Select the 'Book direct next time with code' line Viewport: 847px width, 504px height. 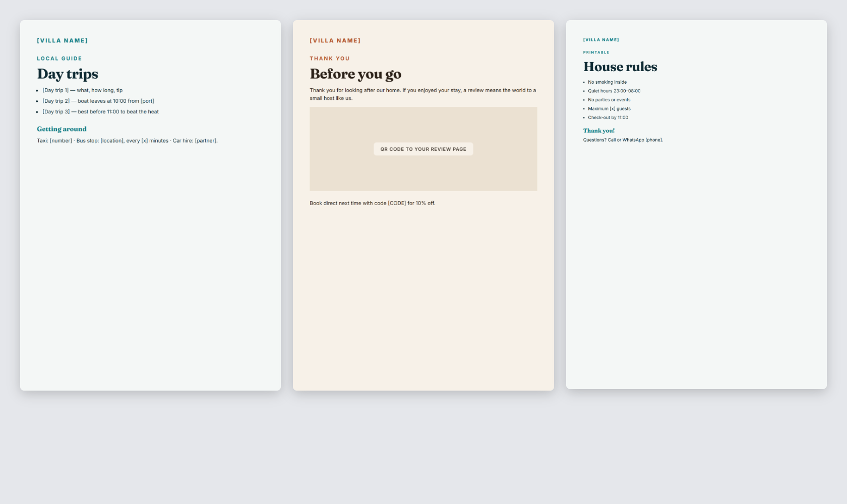373,204
